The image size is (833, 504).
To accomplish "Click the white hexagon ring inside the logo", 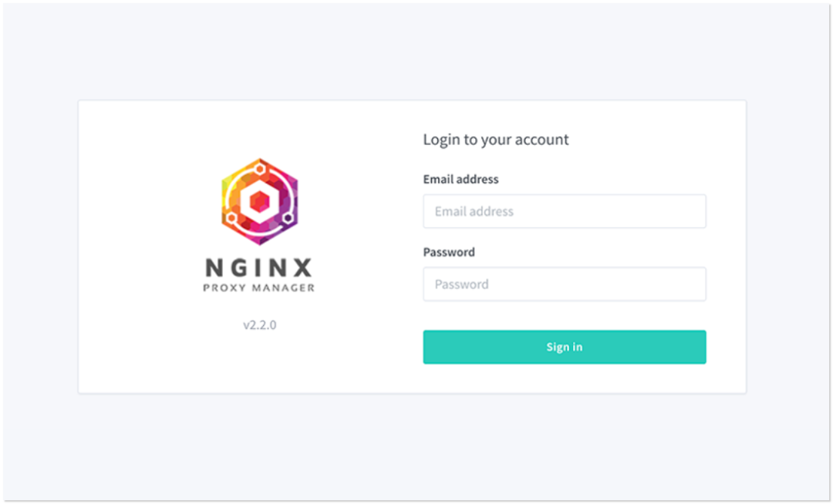I will (244, 202).
